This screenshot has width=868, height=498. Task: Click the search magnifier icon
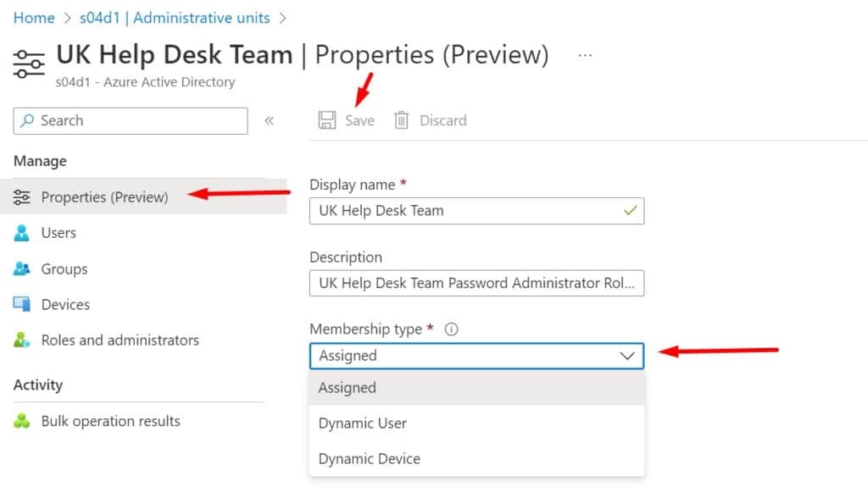point(26,120)
